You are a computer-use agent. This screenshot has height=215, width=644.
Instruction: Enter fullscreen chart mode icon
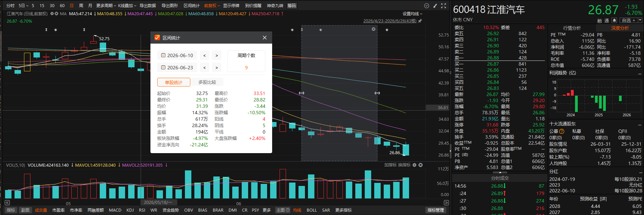444,6
